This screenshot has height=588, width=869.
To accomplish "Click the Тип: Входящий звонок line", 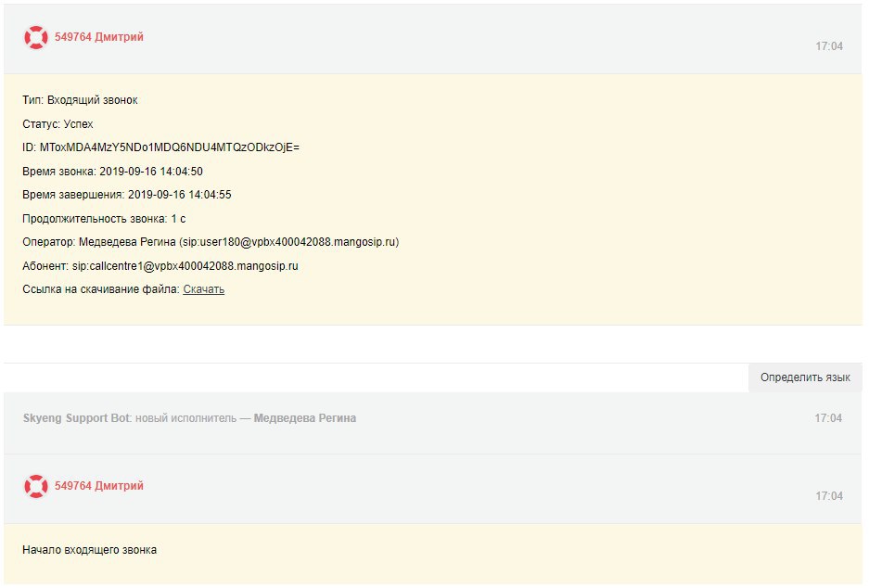I will [x=80, y=100].
